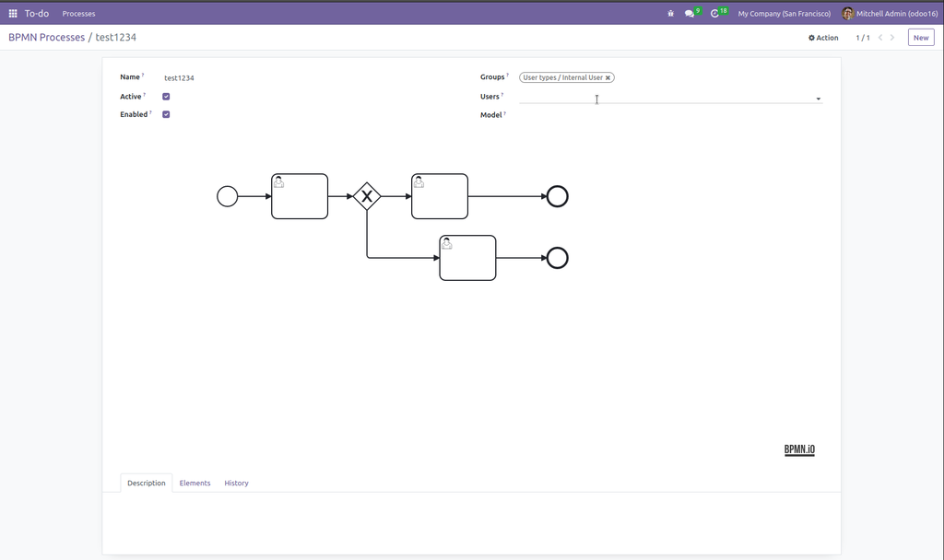Screen dimensions: 944x560
Task: Click the To-do app title
Action: tap(37, 13)
